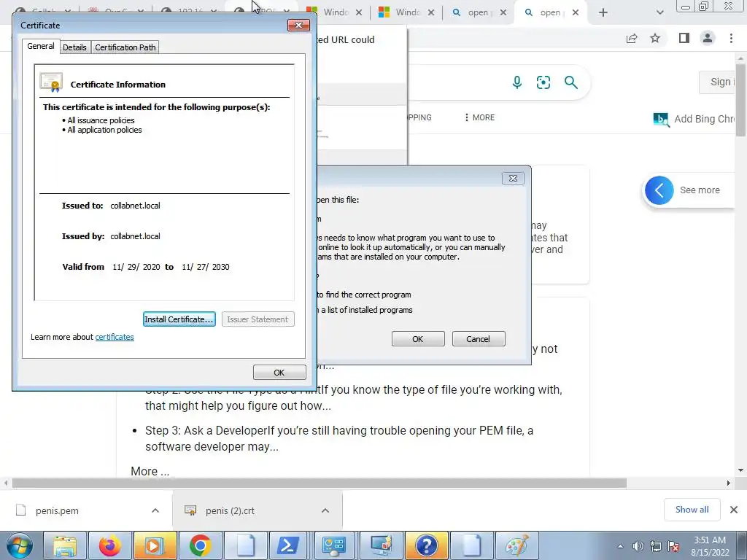
Task: Click the Add Bing Chrome text link
Action: click(704, 119)
